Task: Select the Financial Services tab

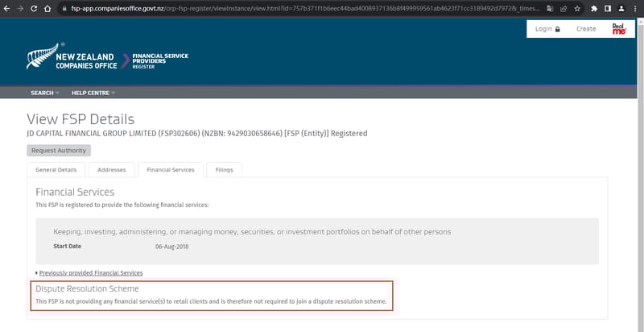Action: 171,170
